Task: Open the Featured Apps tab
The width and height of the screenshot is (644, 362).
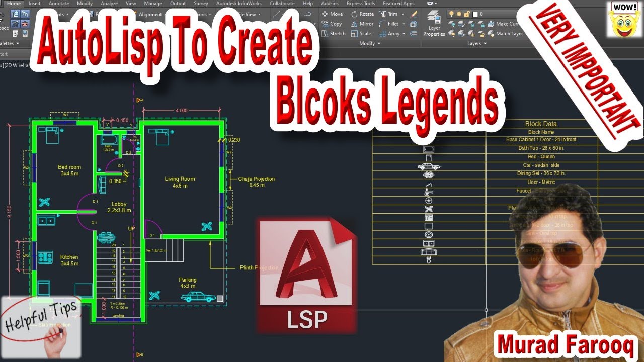Action: 398,4
